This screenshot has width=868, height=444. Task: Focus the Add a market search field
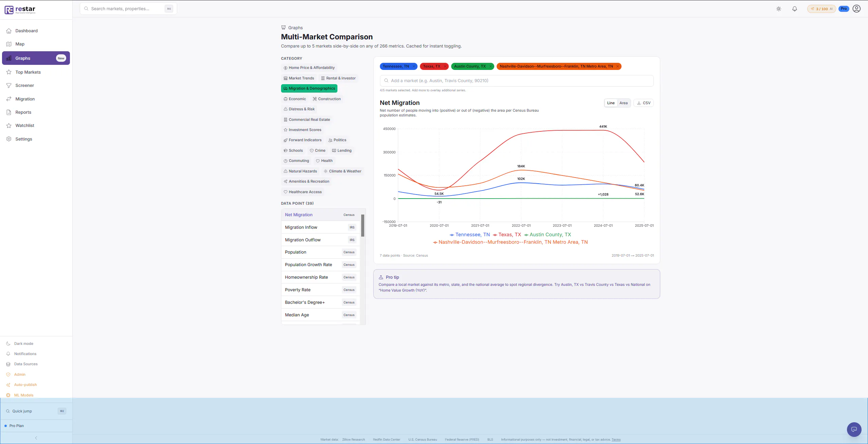click(x=517, y=81)
